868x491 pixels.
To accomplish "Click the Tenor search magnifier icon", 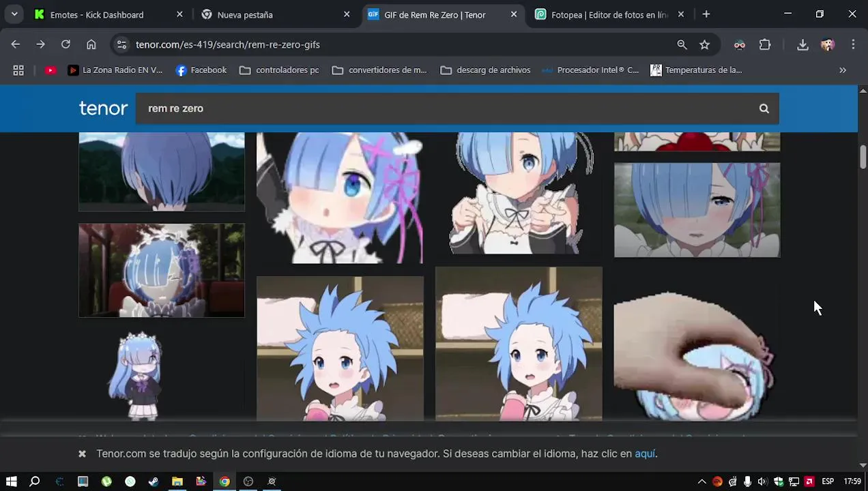I will [764, 108].
